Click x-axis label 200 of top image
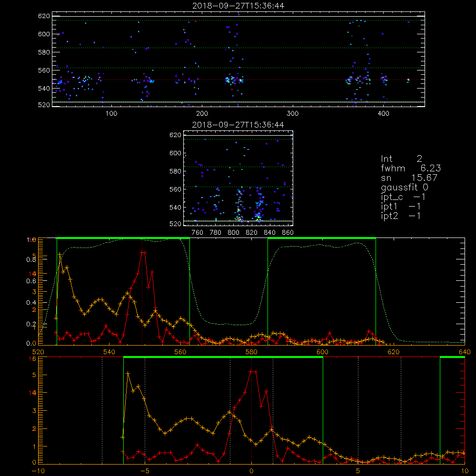Image resolution: width=476 pixels, height=476 pixels. [x=202, y=114]
